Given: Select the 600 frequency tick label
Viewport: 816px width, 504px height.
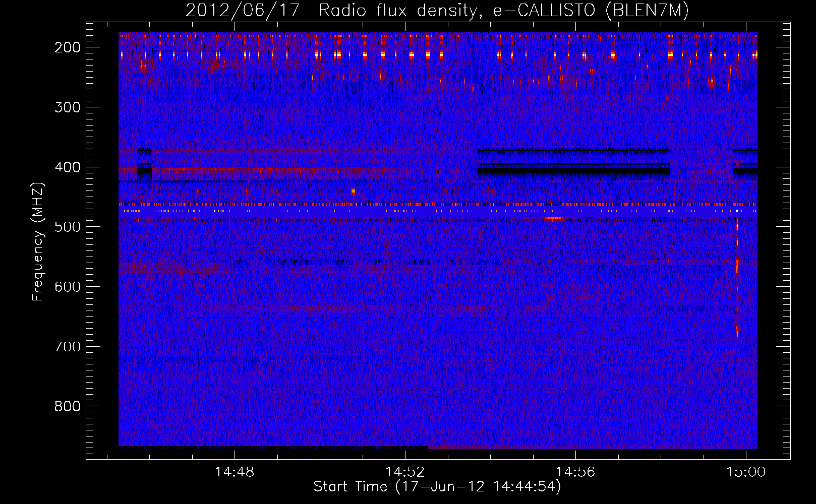Looking at the screenshot, I should click(x=68, y=287).
